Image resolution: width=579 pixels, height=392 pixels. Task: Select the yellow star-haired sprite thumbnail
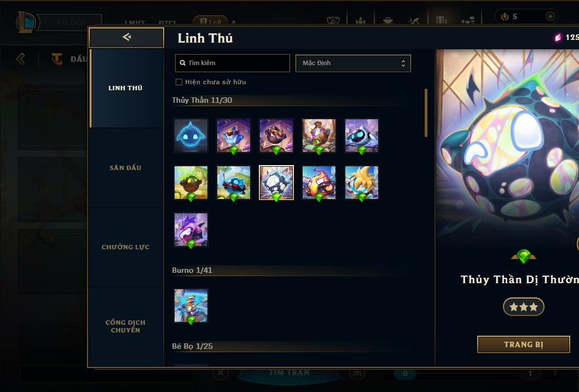pyautogui.click(x=362, y=183)
